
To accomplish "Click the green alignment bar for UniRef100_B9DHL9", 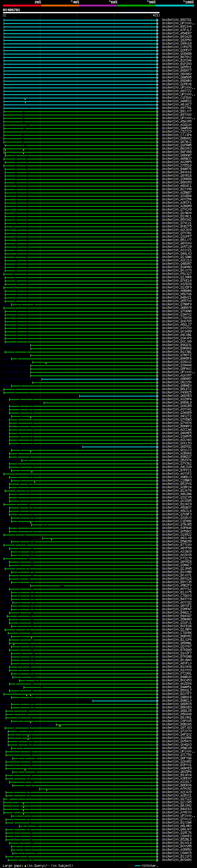I will 101,403.
